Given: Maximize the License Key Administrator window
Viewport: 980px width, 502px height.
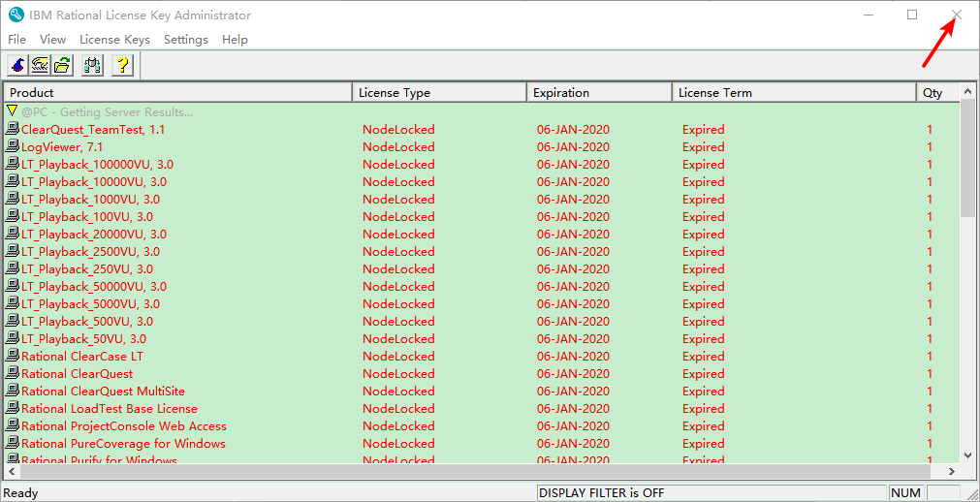Looking at the screenshot, I should tap(912, 15).
